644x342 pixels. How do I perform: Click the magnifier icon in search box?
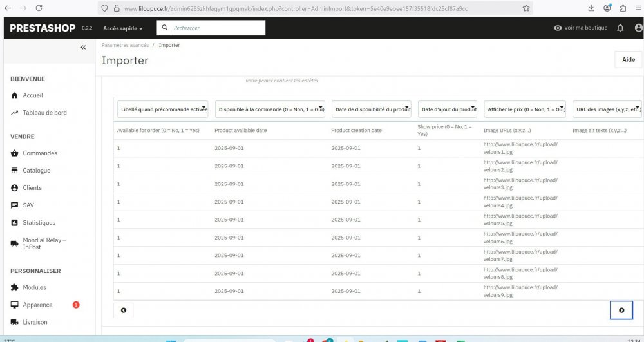(x=165, y=28)
